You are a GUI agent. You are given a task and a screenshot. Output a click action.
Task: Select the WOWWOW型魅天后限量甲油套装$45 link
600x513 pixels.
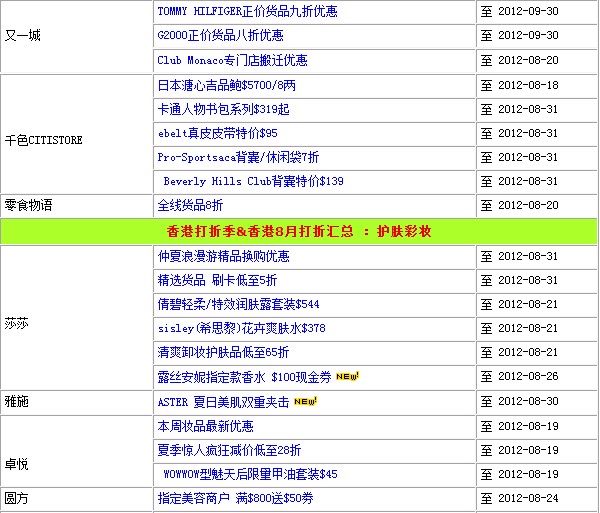(x=251, y=474)
